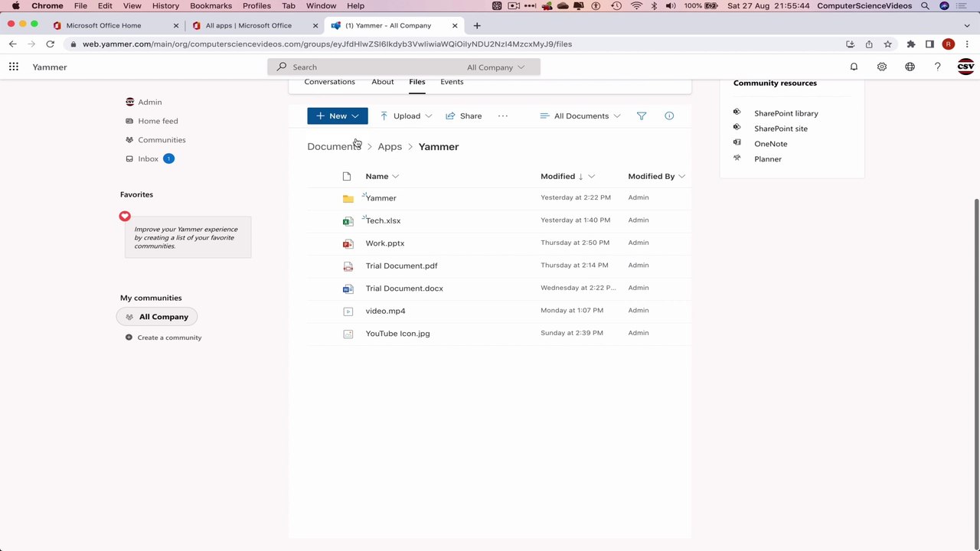Open the All Documents view dropdown
980x551 pixels.
pyautogui.click(x=580, y=116)
